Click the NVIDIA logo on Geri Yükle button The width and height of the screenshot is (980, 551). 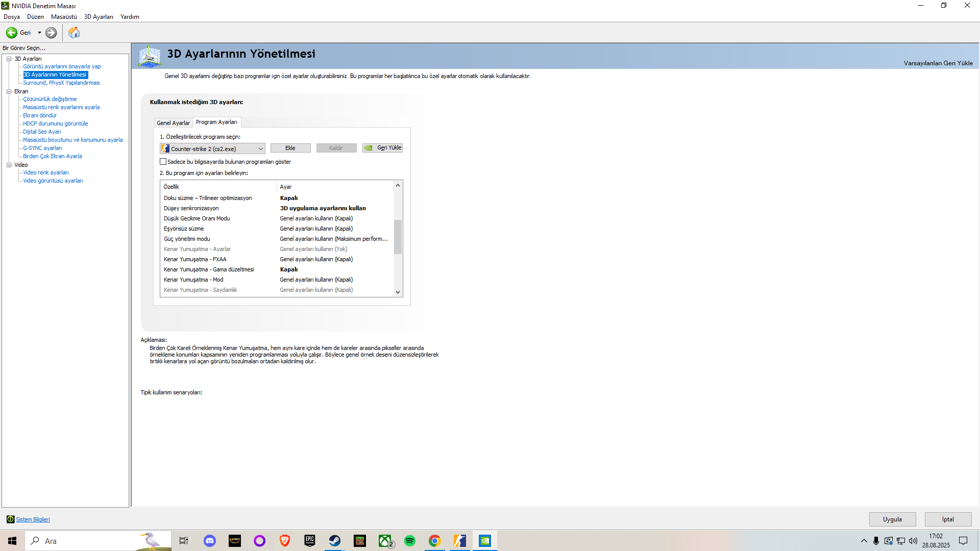click(369, 148)
